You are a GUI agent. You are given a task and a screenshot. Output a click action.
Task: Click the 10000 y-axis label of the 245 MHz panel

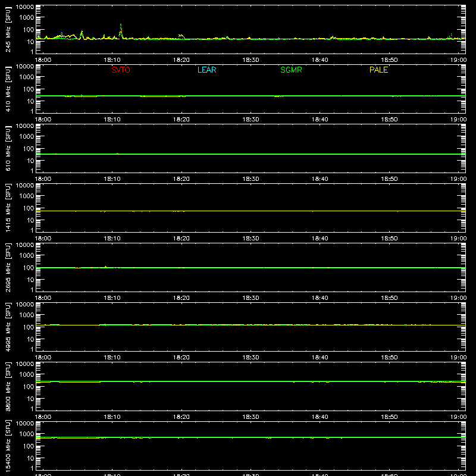25,7
